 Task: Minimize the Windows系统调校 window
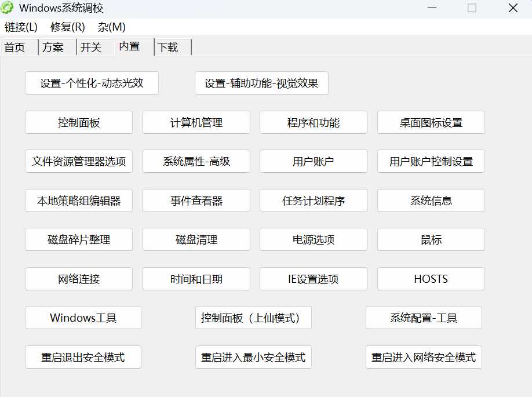pos(432,8)
